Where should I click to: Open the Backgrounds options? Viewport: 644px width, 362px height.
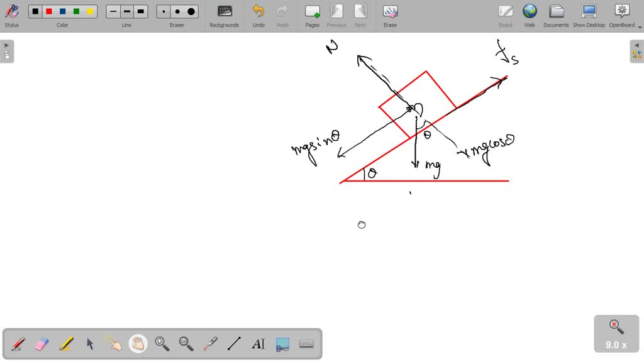pyautogui.click(x=225, y=16)
